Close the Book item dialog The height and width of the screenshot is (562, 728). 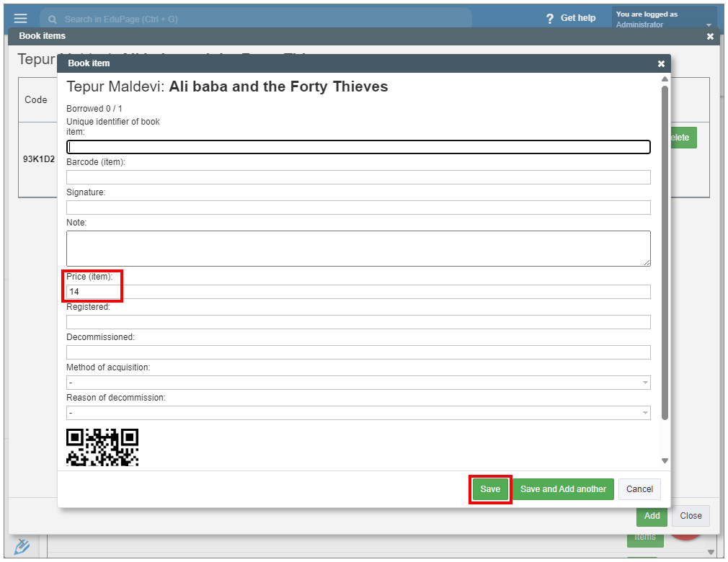tap(661, 63)
